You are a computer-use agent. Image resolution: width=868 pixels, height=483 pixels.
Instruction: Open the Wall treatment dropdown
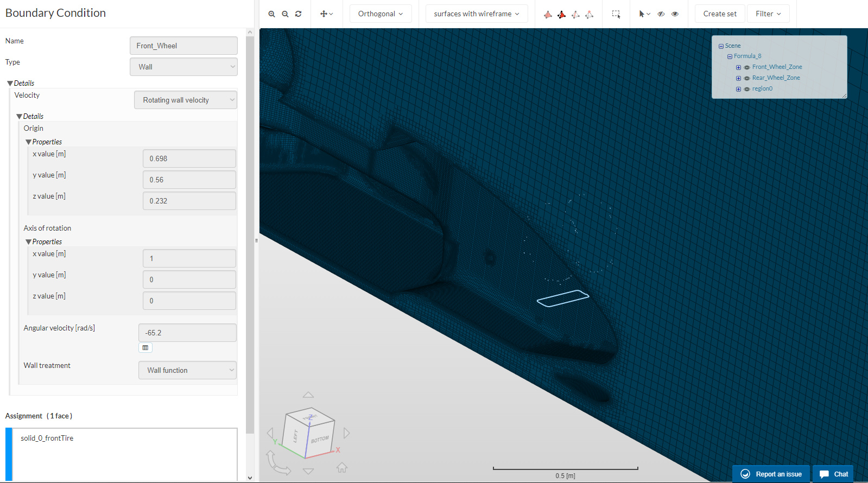click(x=187, y=370)
